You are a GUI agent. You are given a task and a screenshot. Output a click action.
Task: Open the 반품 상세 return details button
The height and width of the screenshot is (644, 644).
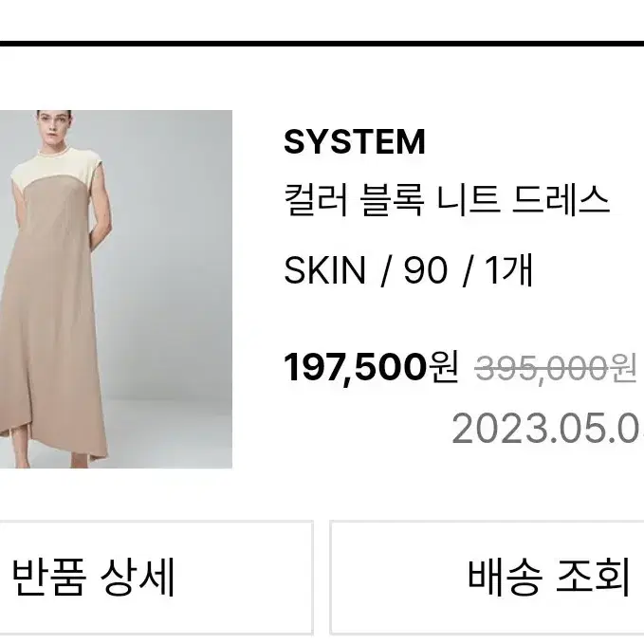click(156, 578)
